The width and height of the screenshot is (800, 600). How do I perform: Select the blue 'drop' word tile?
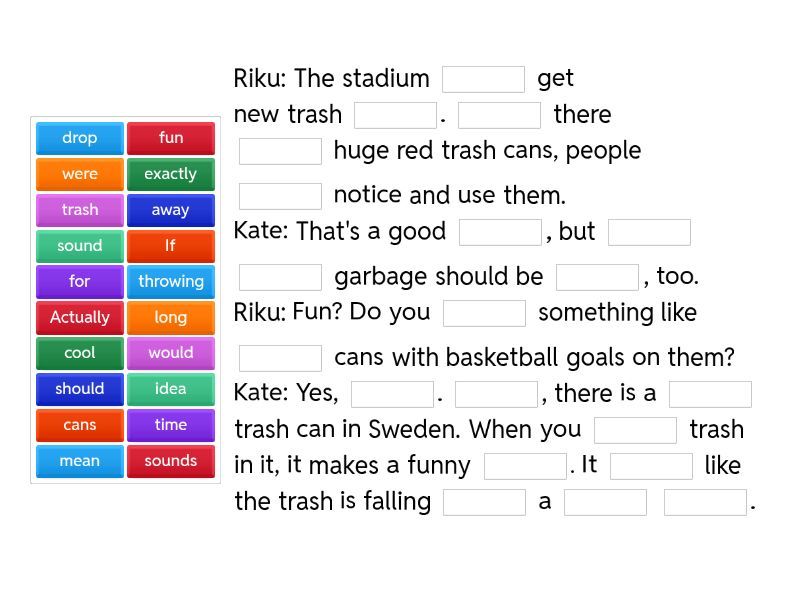(80, 138)
